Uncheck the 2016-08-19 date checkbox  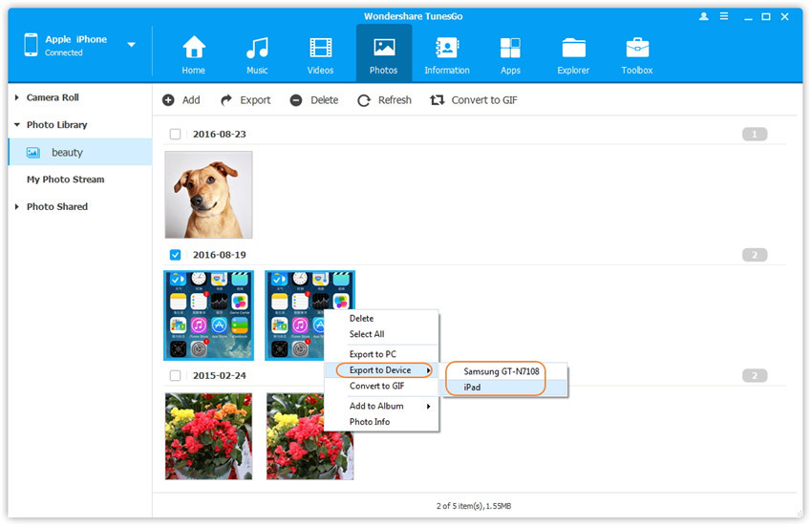[x=175, y=255]
